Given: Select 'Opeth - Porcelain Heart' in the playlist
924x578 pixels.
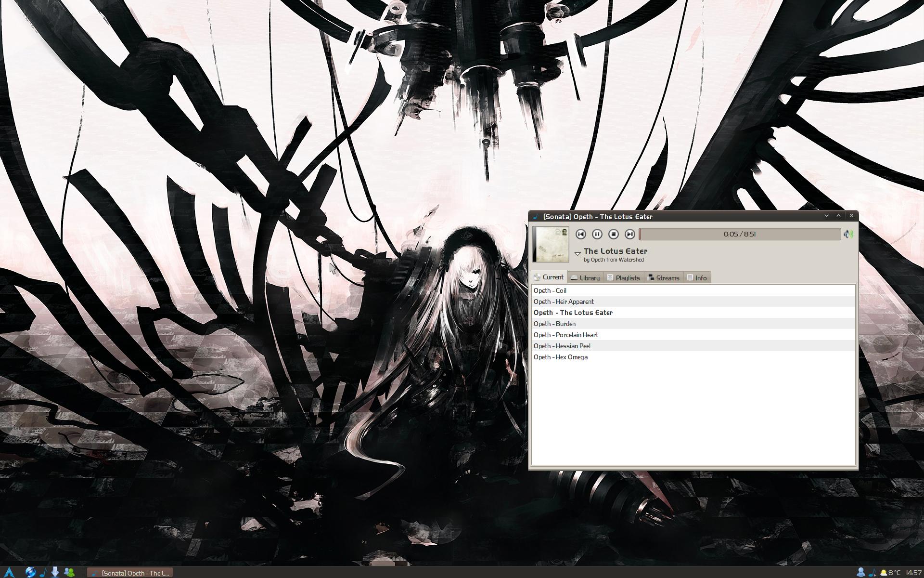Looking at the screenshot, I should [693, 335].
